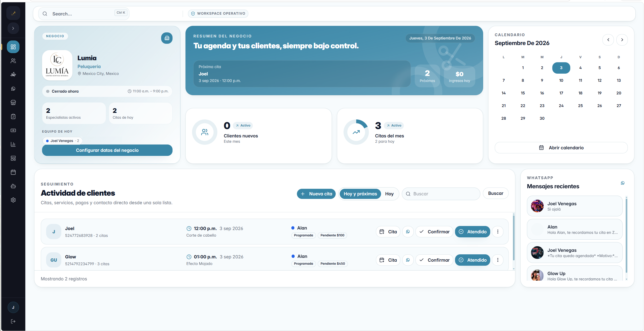Open the cash payments sidebar icon
The image size is (644, 331).
13,130
